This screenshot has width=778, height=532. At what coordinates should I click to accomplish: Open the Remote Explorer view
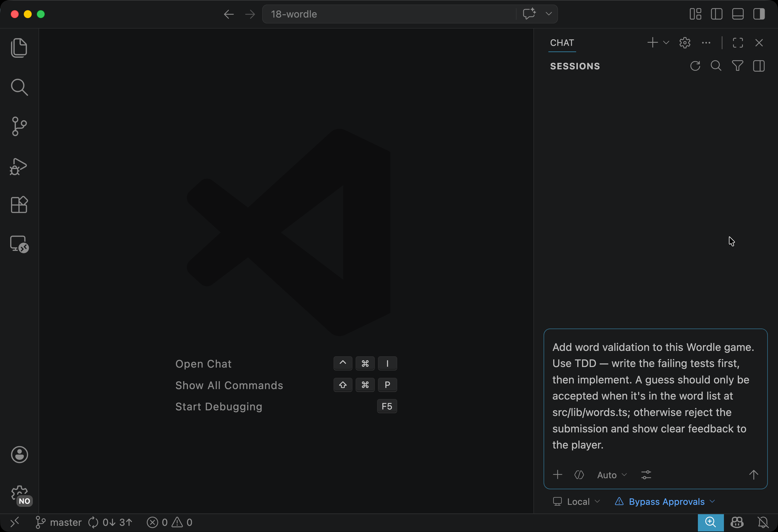coord(19,244)
